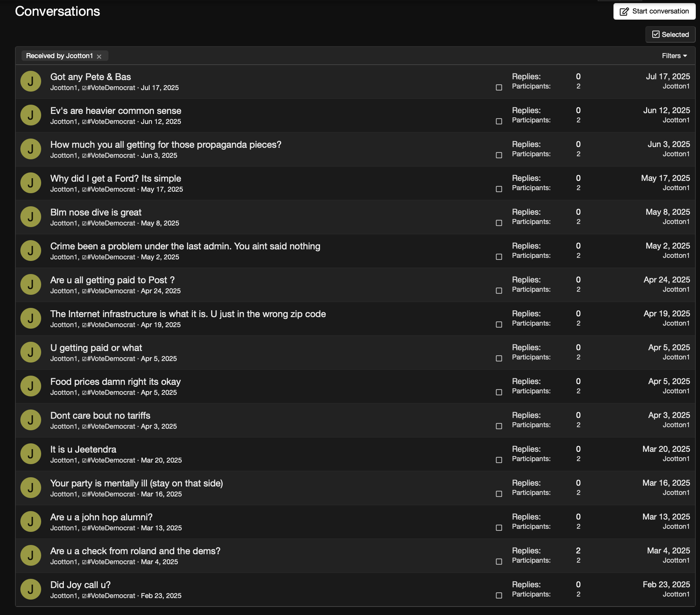Tick checkbox for 'Dont care bout no tariffs'
The height and width of the screenshot is (615, 700).
tap(499, 426)
